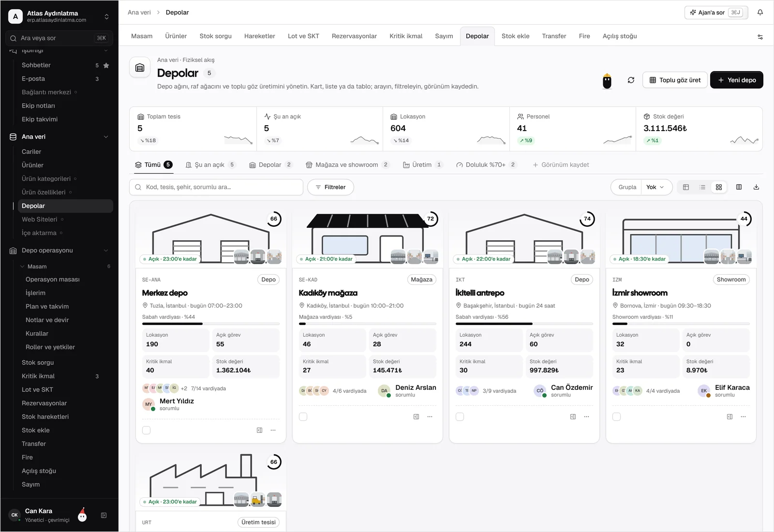Collapse the sidebar panel icon
The image size is (774, 532).
pos(104,516)
